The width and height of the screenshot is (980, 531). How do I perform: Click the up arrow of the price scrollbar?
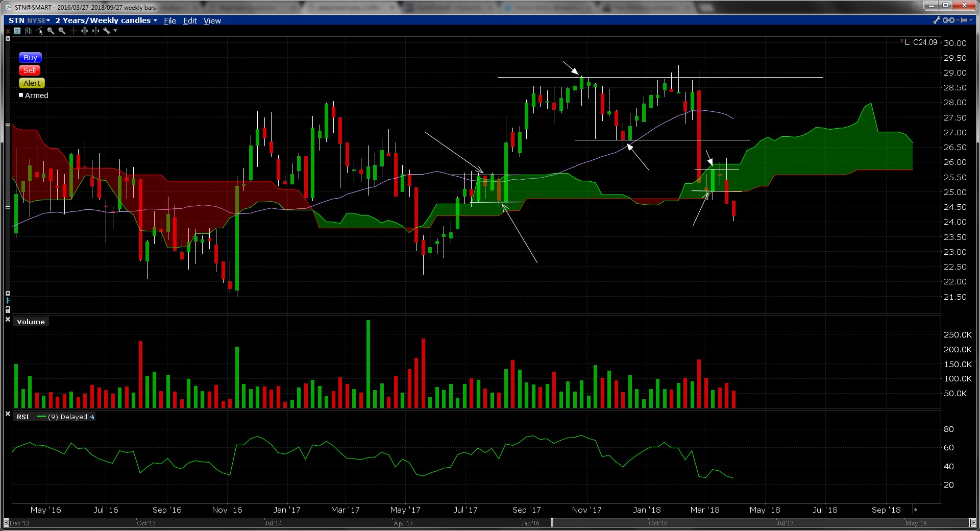pyautogui.click(x=8, y=39)
